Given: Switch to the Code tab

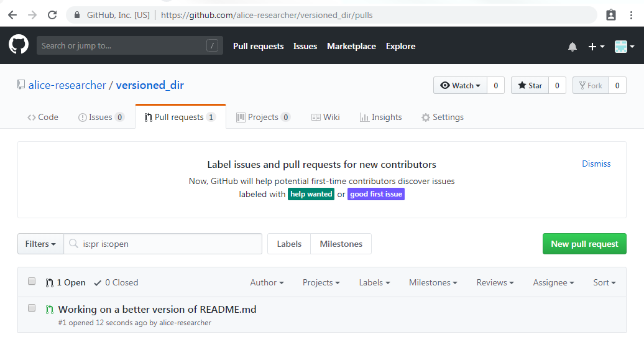Looking at the screenshot, I should 43,117.
